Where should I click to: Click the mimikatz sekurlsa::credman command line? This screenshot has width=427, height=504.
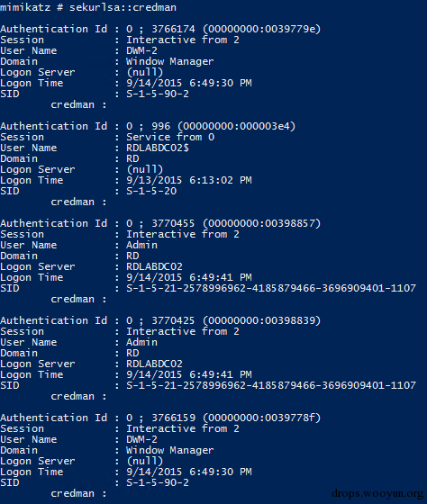tap(88, 7)
